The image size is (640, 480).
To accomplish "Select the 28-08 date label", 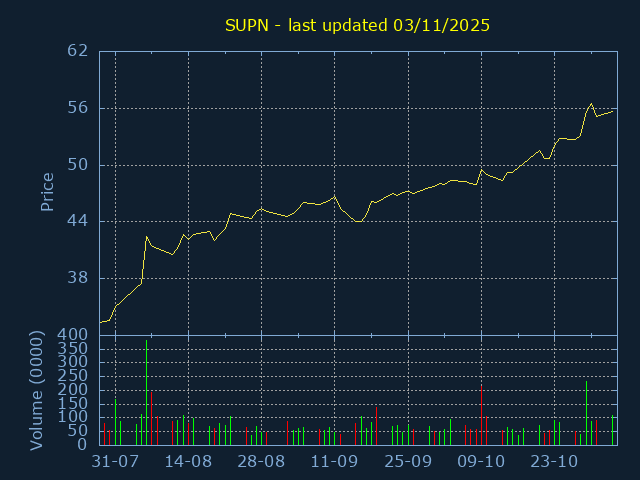I will pyautogui.click(x=261, y=462).
